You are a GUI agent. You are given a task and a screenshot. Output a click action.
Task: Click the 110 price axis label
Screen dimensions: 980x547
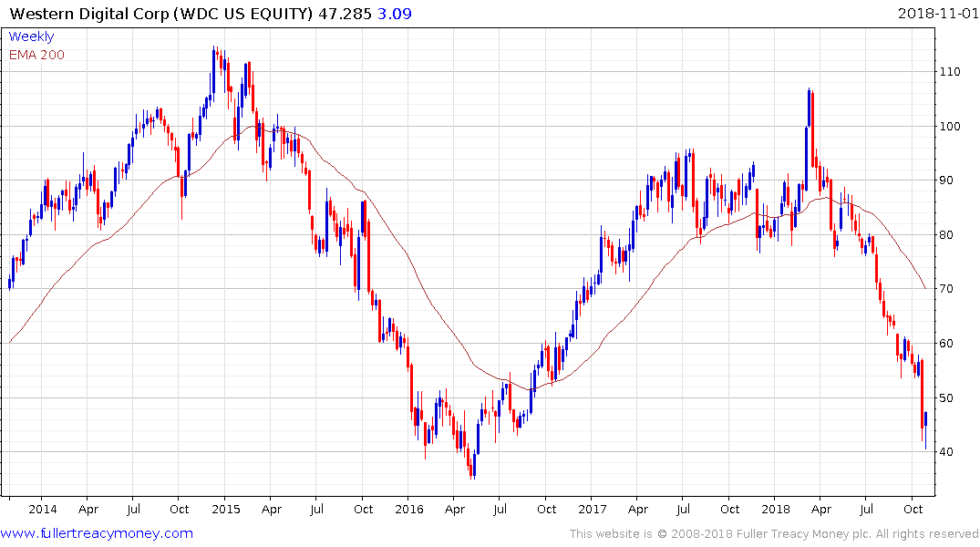950,72
